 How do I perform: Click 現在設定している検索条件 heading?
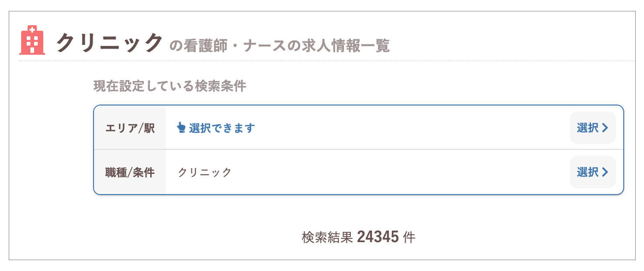(170, 86)
